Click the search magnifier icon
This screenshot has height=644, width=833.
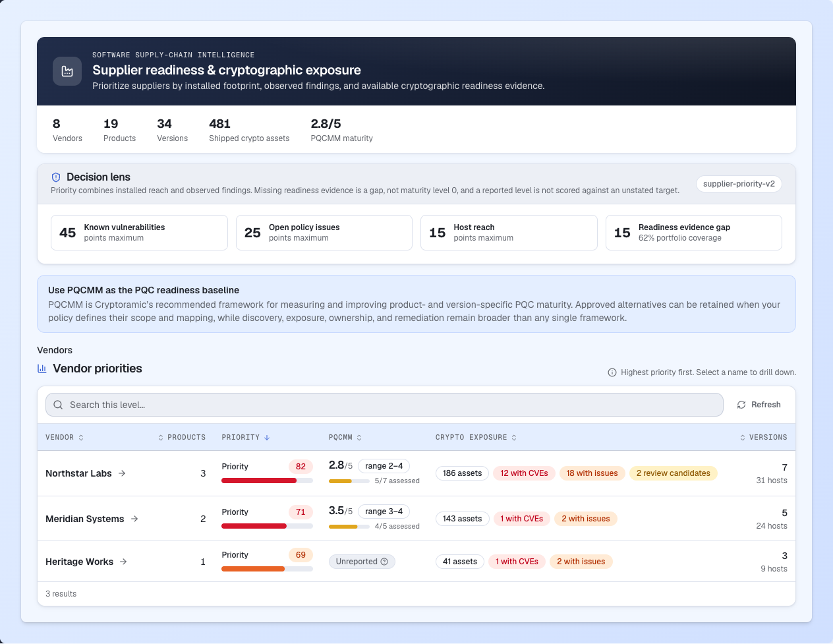(x=58, y=405)
